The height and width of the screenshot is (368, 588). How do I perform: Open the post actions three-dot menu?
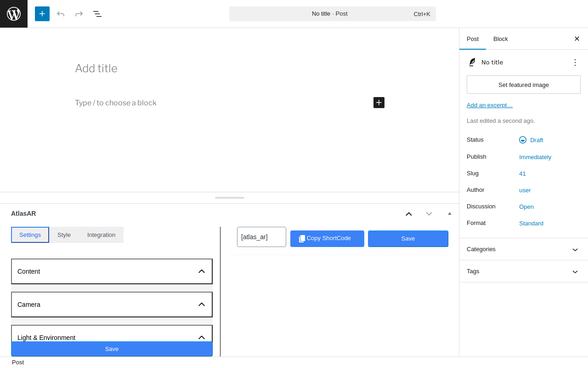pyautogui.click(x=575, y=63)
